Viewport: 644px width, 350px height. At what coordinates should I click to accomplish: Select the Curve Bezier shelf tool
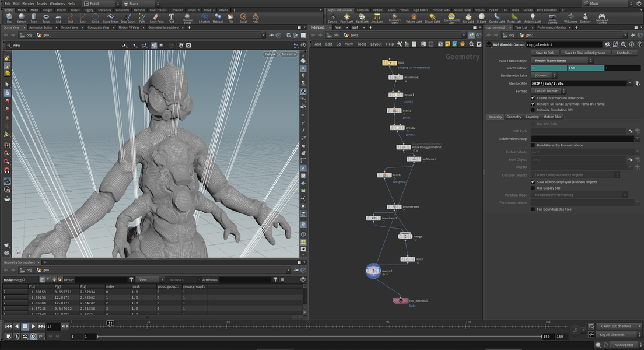tap(110, 17)
